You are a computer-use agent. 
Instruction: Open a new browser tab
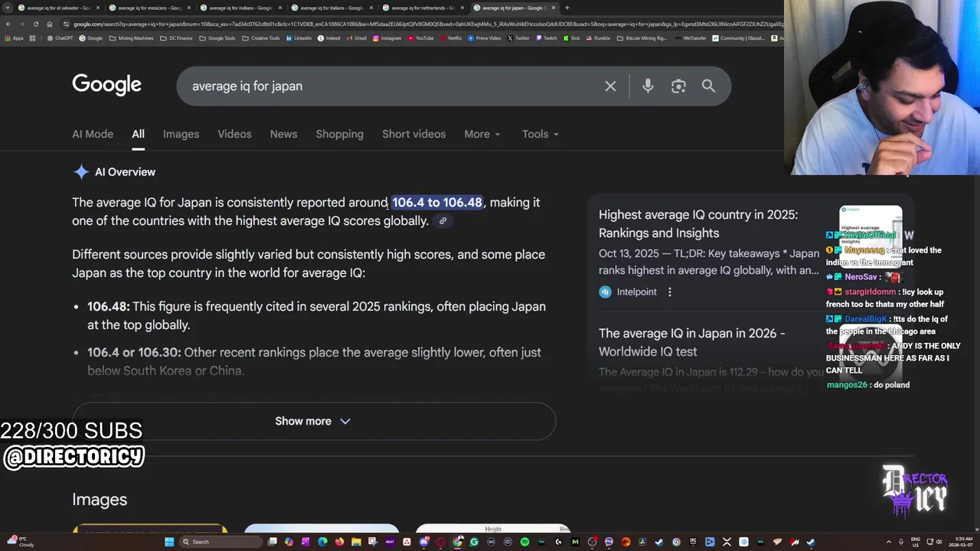pyautogui.click(x=567, y=8)
